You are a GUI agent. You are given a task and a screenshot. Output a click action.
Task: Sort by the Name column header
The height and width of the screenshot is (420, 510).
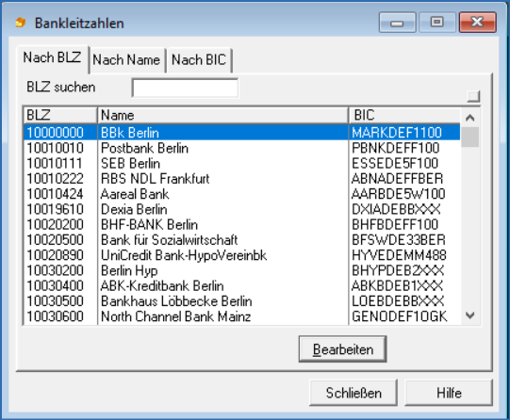click(222, 115)
